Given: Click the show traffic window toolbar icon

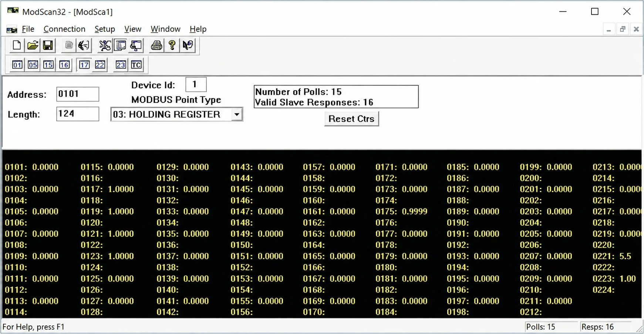Looking at the screenshot, I should pos(136,45).
